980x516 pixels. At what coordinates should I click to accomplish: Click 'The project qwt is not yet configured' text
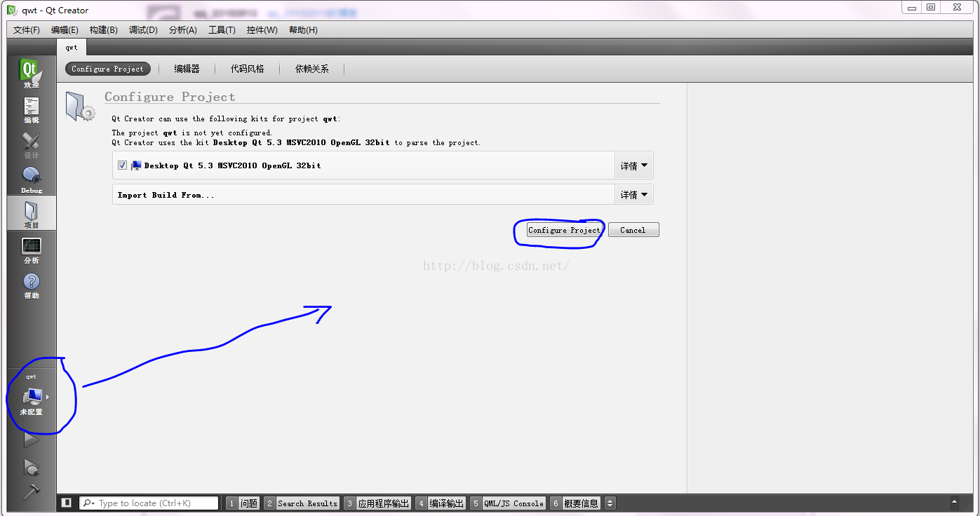click(192, 133)
